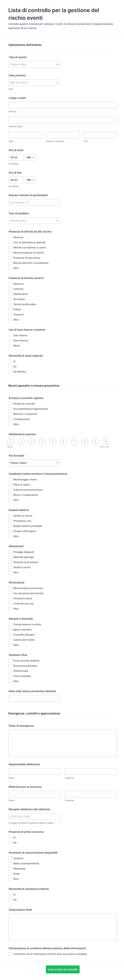Click the Recapito telefonico del referente field
The height and width of the screenshot is (980, 124).
(34, 816)
